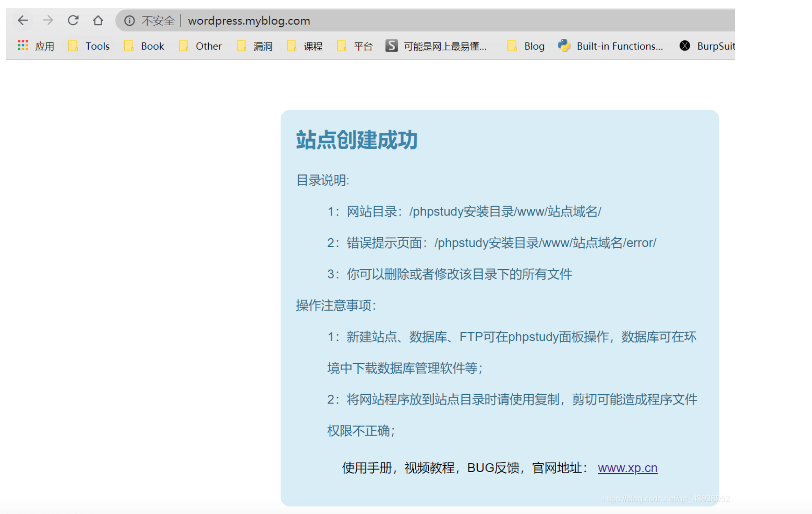The height and width of the screenshot is (514, 812).
Task: Open the 应用 apps grid shortcut
Action: pos(36,46)
